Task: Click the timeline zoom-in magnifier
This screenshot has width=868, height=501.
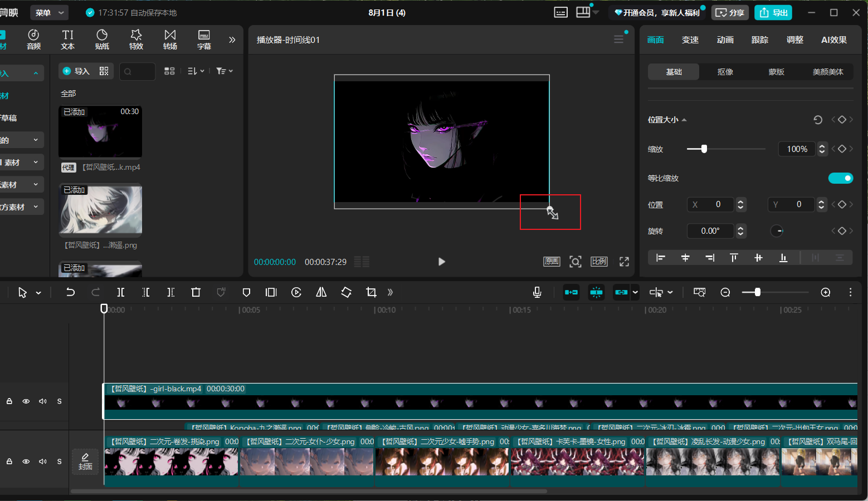Action: tap(826, 292)
